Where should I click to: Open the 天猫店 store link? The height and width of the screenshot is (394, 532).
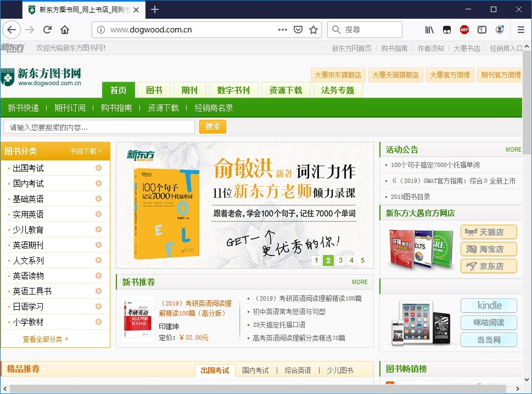489,232
